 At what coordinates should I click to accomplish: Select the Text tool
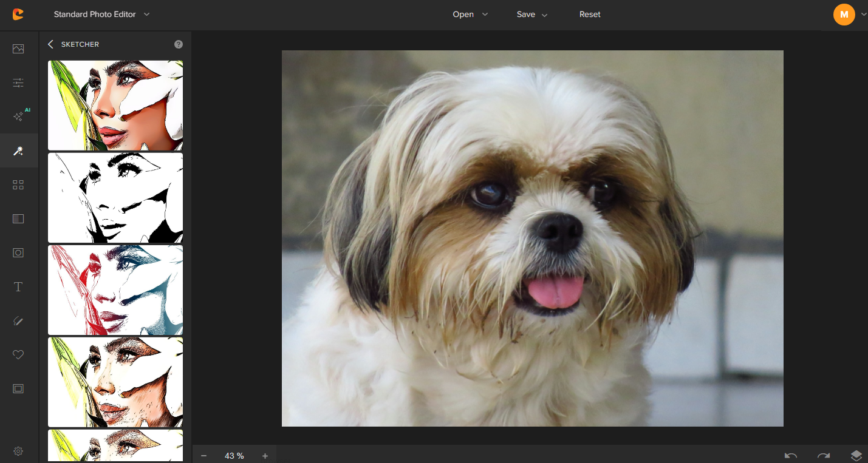pos(18,286)
